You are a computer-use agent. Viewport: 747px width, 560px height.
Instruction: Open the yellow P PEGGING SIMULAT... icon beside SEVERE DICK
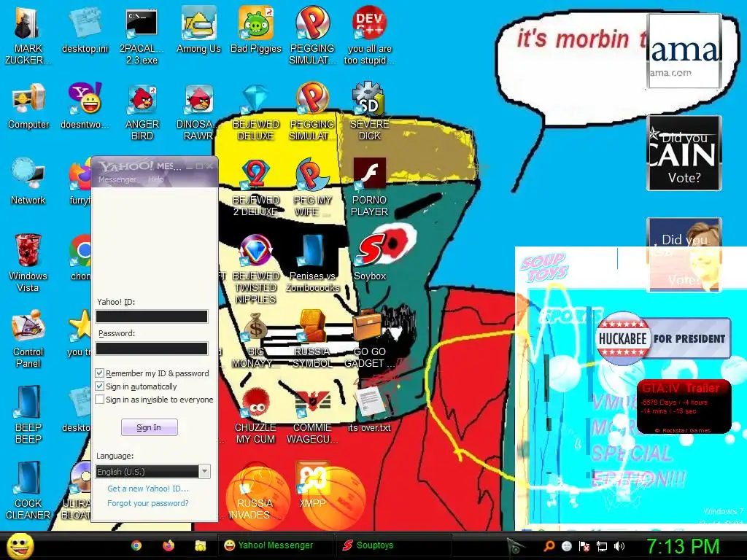coord(312,112)
